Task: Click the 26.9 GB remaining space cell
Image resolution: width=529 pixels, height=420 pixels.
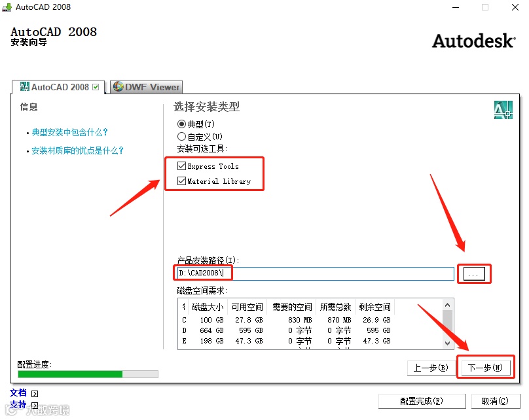Action: [x=376, y=320]
